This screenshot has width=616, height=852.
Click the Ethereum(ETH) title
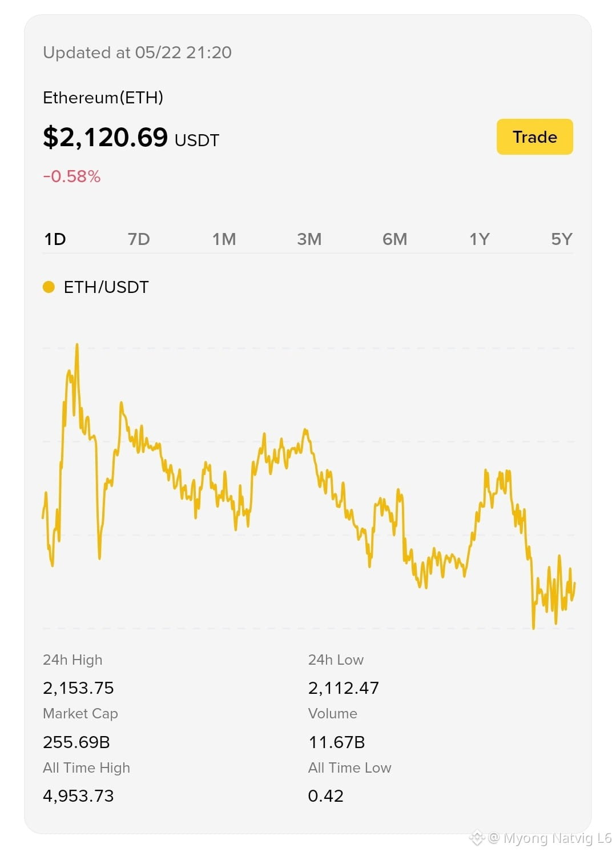103,98
